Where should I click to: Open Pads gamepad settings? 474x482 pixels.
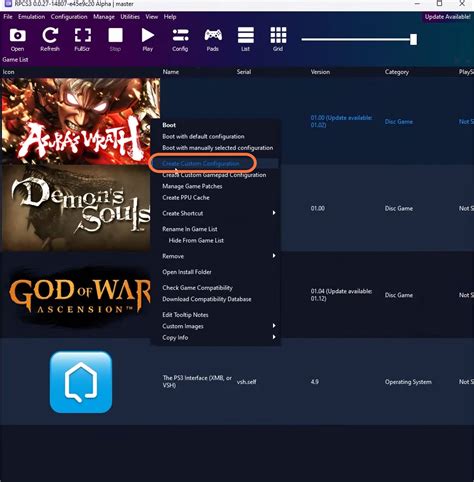tap(213, 40)
